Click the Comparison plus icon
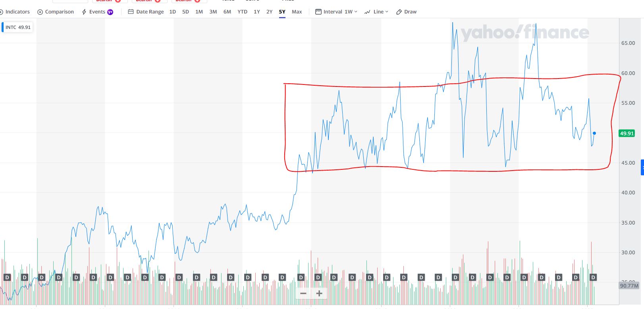 coord(40,12)
